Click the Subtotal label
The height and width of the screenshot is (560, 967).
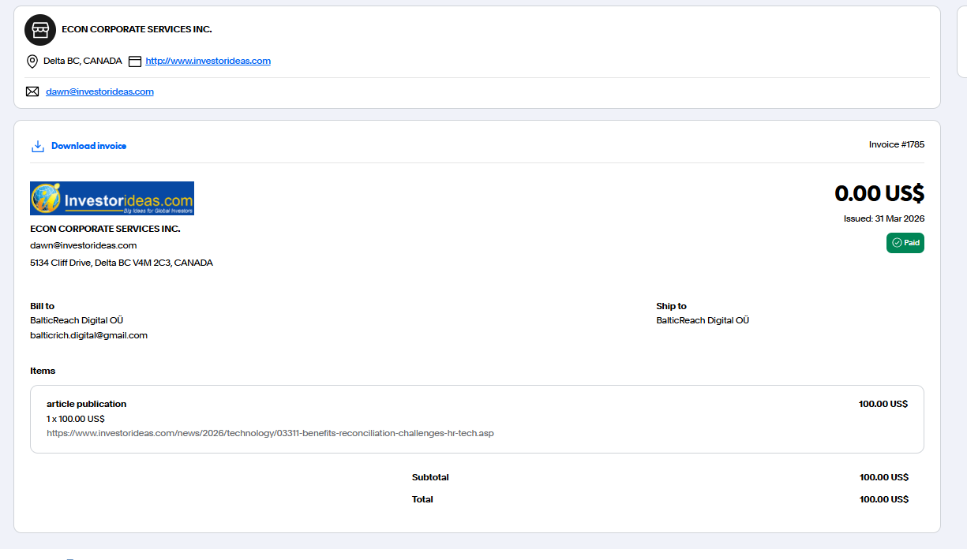(x=430, y=477)
